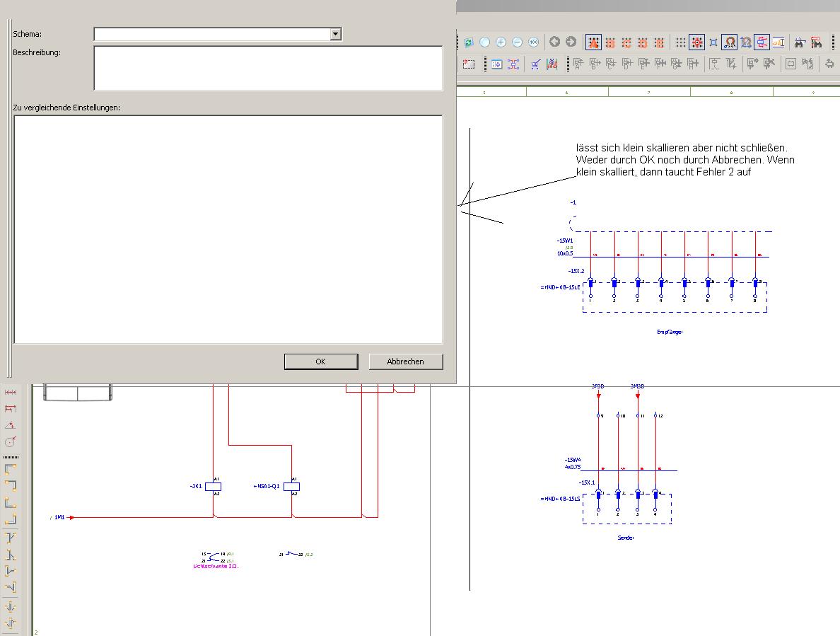The width and height of the screenshot is (840, 636).
Task: Open Find with the black binoculars icon
Action: (800, 42)
